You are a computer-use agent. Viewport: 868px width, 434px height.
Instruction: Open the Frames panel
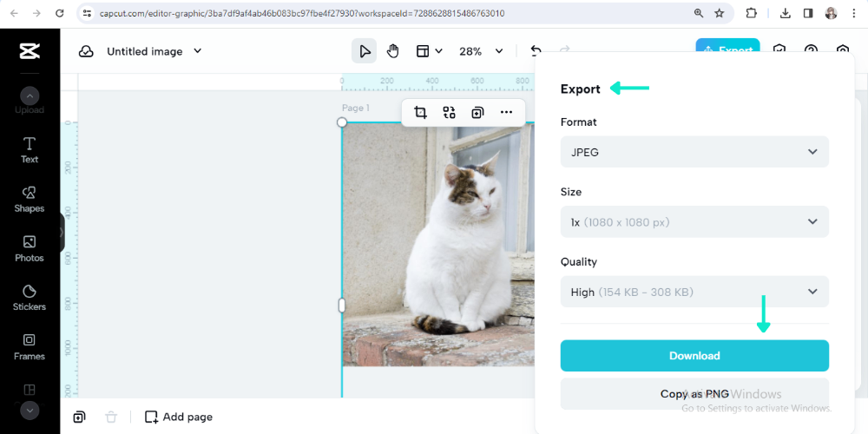(30, 348)
